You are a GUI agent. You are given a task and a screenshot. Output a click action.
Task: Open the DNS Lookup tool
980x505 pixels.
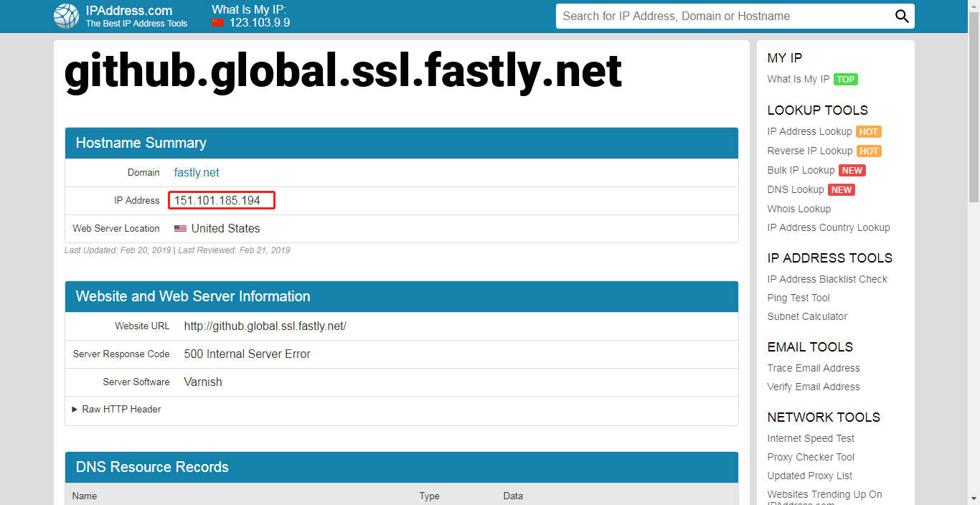point(796,190)
